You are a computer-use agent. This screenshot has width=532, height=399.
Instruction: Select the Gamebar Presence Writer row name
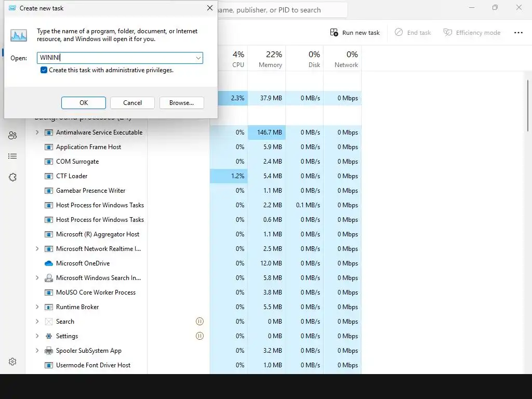pos(90,191)
